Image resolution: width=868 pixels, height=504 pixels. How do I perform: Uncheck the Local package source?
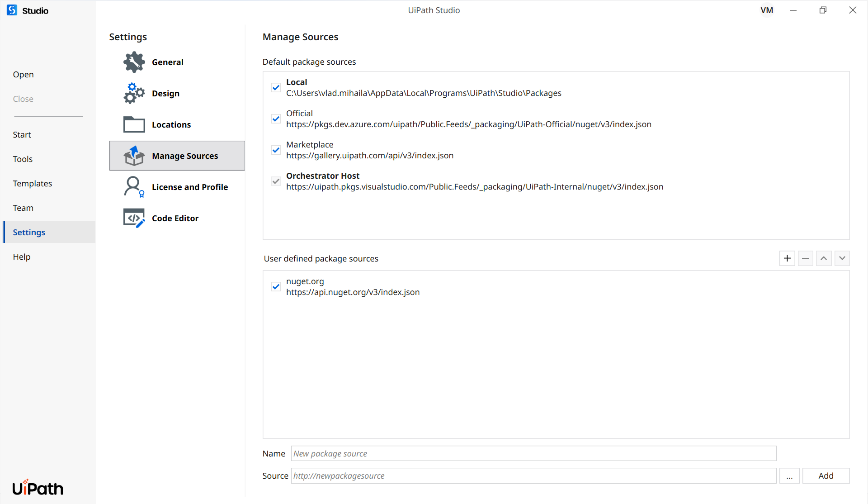tap(276, 88)
